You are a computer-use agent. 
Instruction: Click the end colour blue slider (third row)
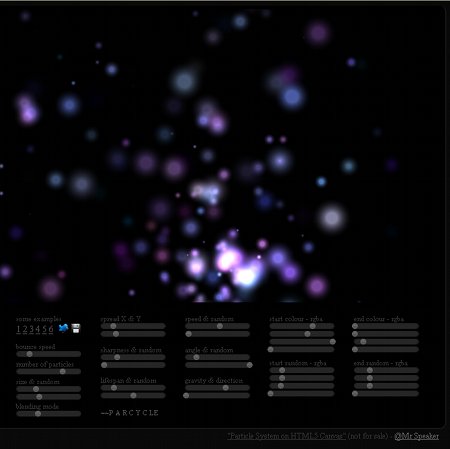coord(386,342)
